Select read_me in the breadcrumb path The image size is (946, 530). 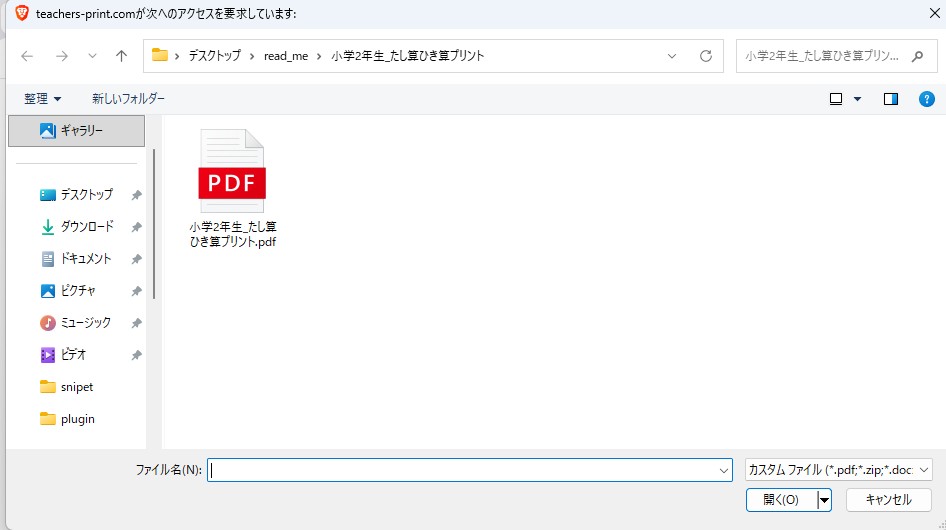coord(286,56)
